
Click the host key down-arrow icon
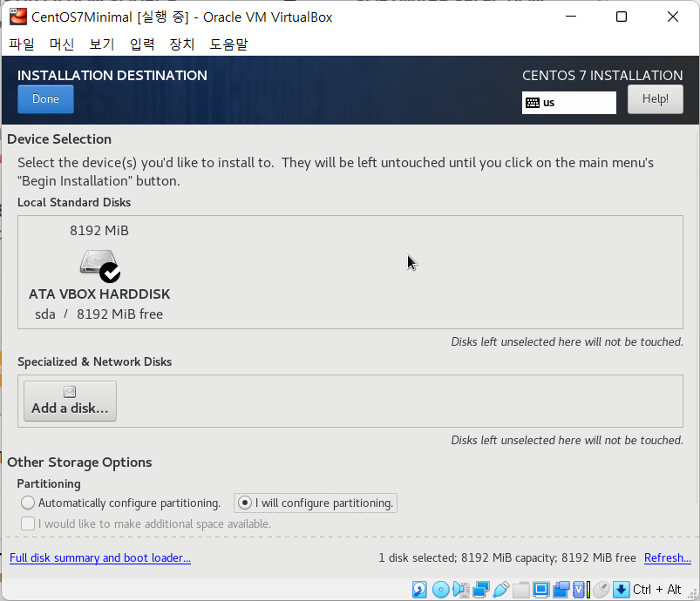click(x=621, y=590)
